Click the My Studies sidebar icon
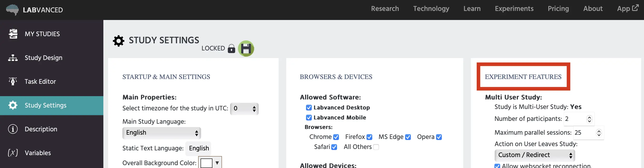Image resolution: width=644 pixels, height=168 pixels. point(13,34)
